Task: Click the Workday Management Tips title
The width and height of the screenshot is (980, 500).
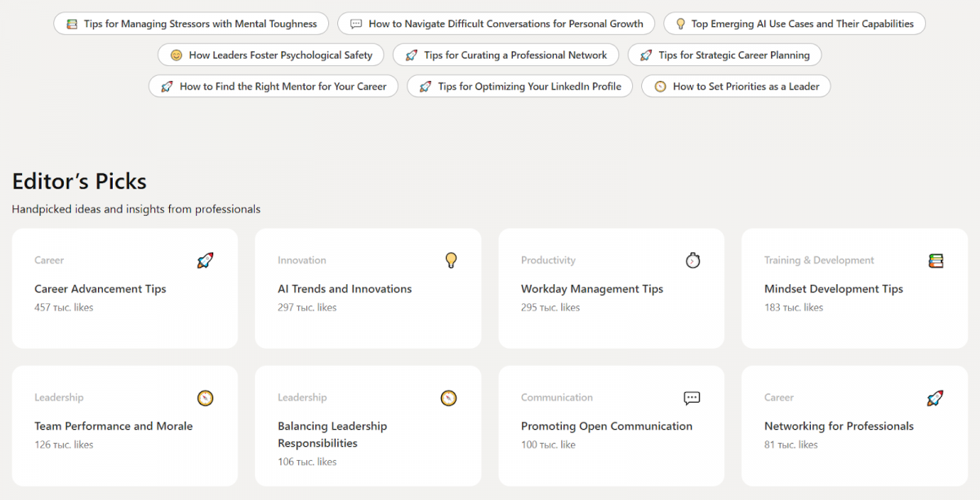Action: [x=592, y=288]
